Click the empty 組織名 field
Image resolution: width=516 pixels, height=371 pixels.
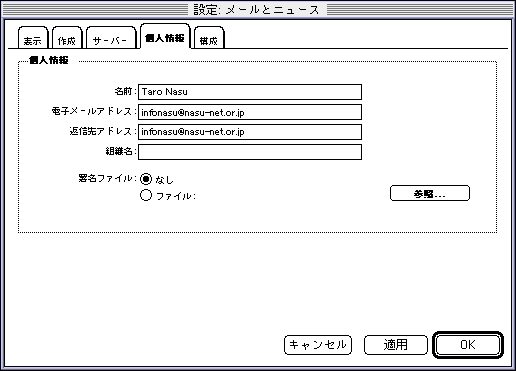click(250, 152)
